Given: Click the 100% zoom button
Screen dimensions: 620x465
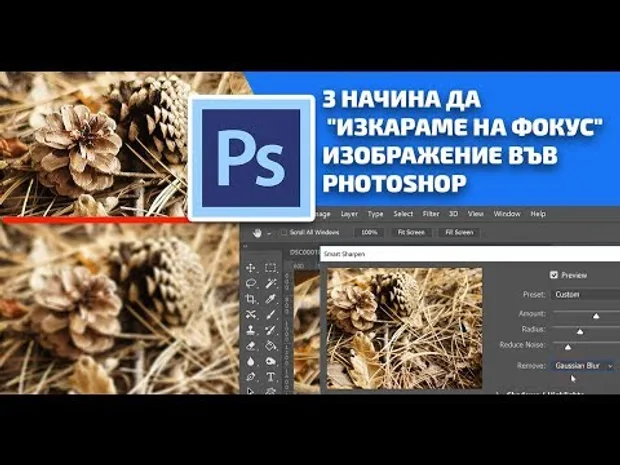Looking at the screenshot, I should click(369, 232).
